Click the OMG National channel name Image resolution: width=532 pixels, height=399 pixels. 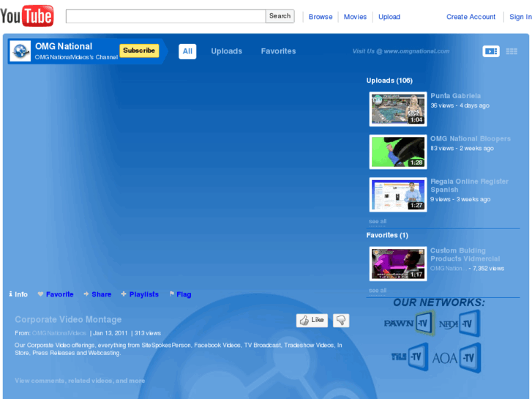[x=64, y=46]
